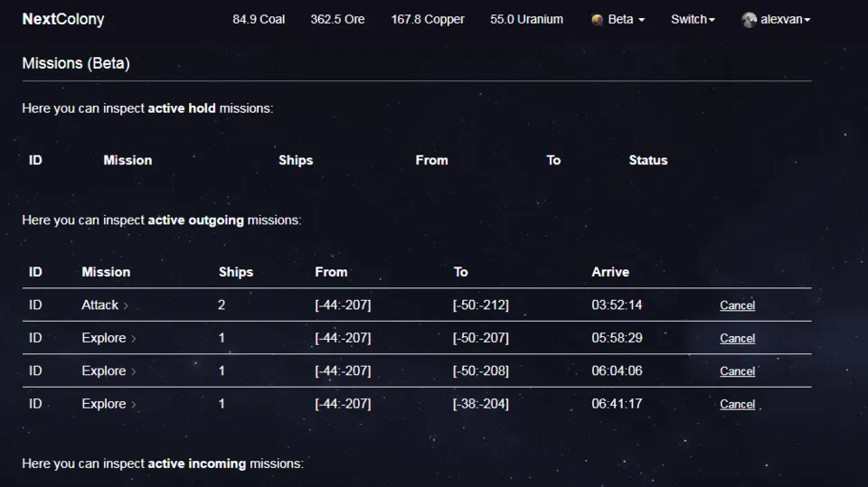Click the Attack mission destination [-50:-212]
This screenshot has width=868, height=487.
[x=480, y=305]
